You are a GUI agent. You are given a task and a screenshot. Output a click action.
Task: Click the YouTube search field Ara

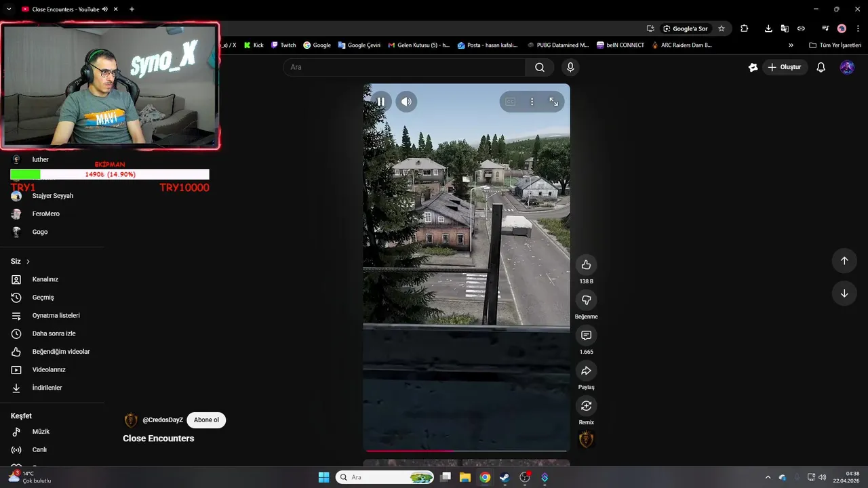pos(404,67)
